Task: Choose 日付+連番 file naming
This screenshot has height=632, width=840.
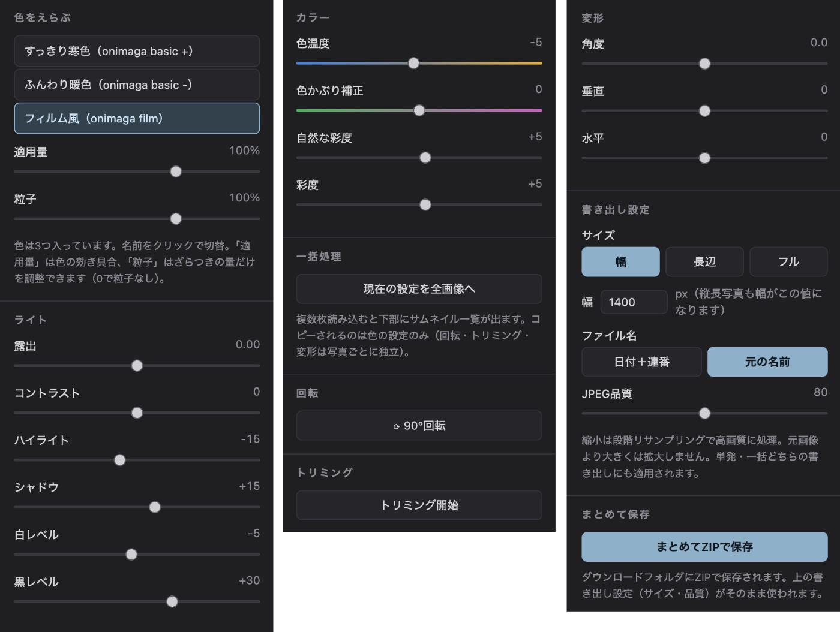Action: (641, 362)
